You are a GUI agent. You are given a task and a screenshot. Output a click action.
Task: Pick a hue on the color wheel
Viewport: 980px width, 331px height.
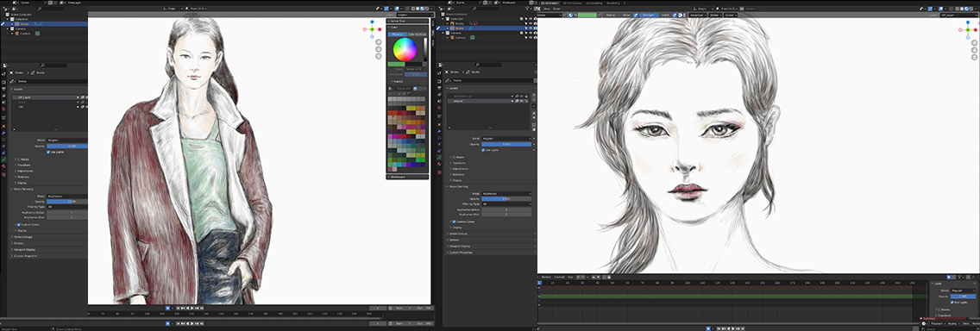(x=405, y=49)
